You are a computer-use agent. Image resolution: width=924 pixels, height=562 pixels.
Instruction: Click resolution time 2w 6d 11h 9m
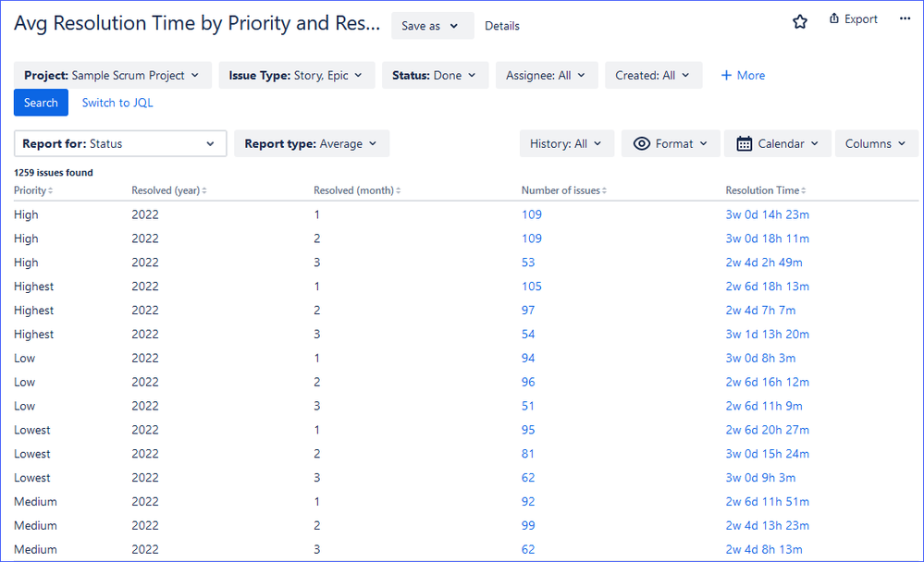tap(764, 406)
